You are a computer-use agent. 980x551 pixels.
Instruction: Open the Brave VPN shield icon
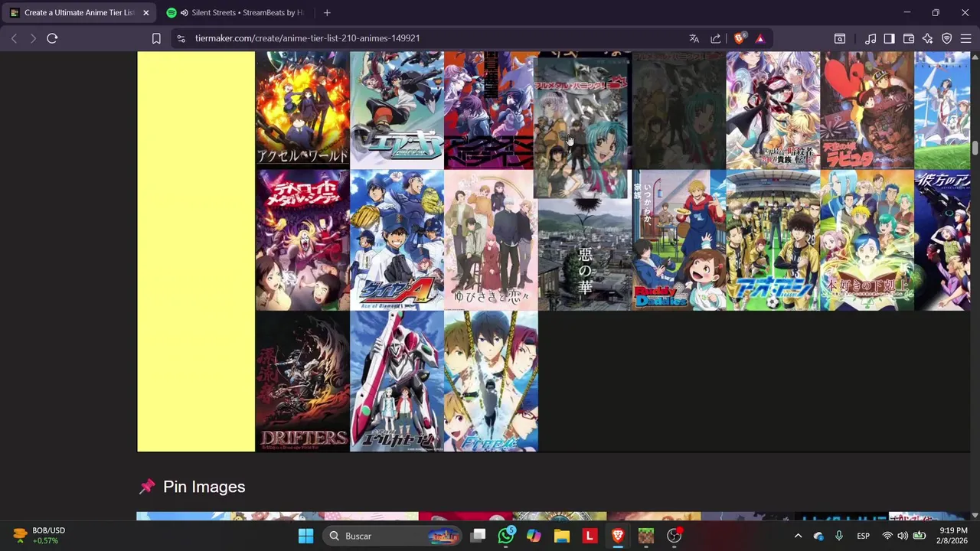[946, 38]
